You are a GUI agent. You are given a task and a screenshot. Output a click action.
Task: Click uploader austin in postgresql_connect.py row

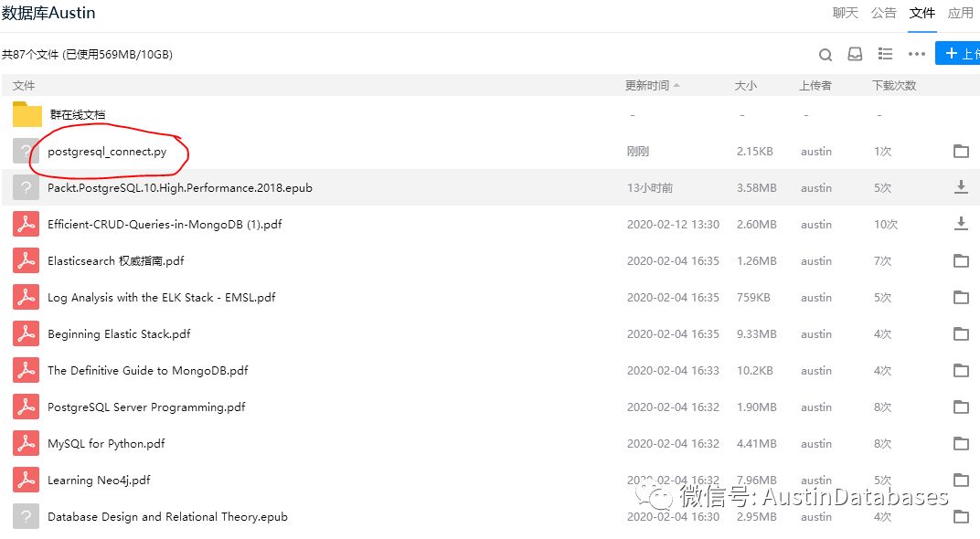[816, 152]
